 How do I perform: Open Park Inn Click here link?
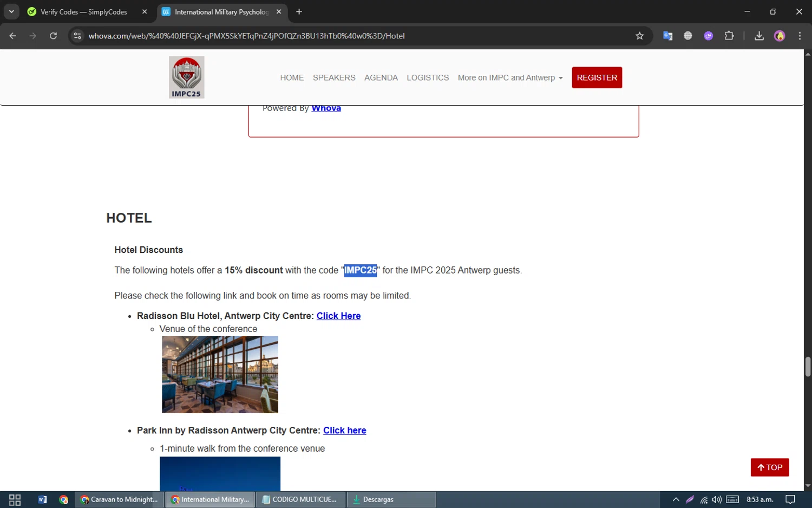(345, 431)
